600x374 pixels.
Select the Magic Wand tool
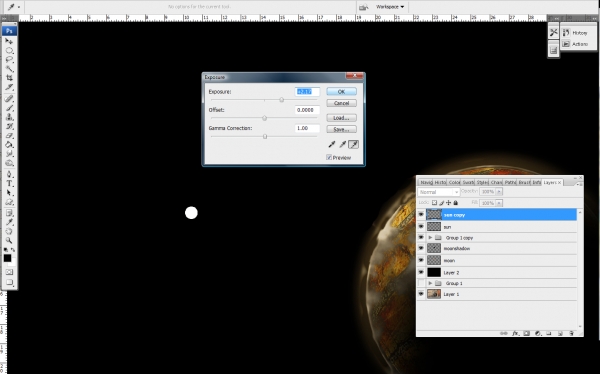(x=9, y=69)
